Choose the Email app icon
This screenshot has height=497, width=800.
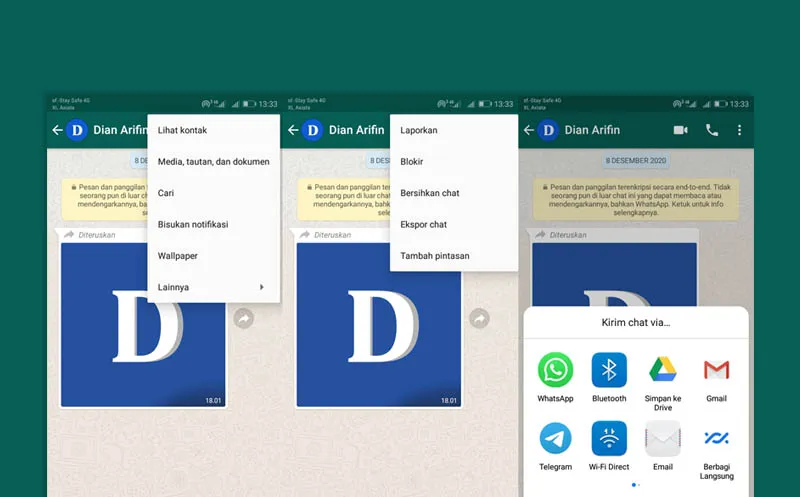[663, 438]
